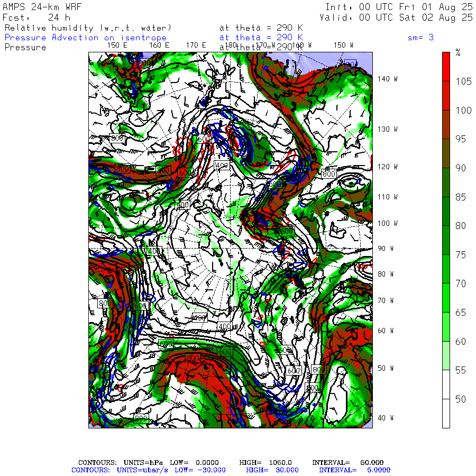
Task: Click the "120 W" longitude label
Action: [387, 167]
